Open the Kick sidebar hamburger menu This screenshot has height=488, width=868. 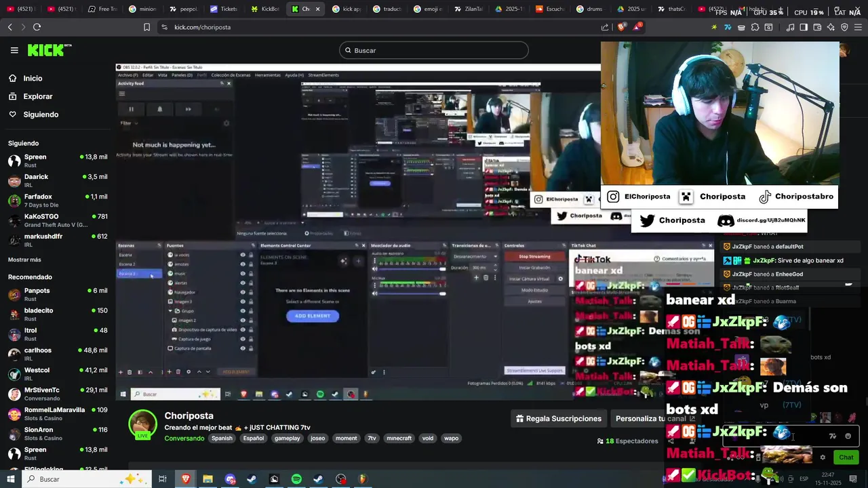(14, 50)
